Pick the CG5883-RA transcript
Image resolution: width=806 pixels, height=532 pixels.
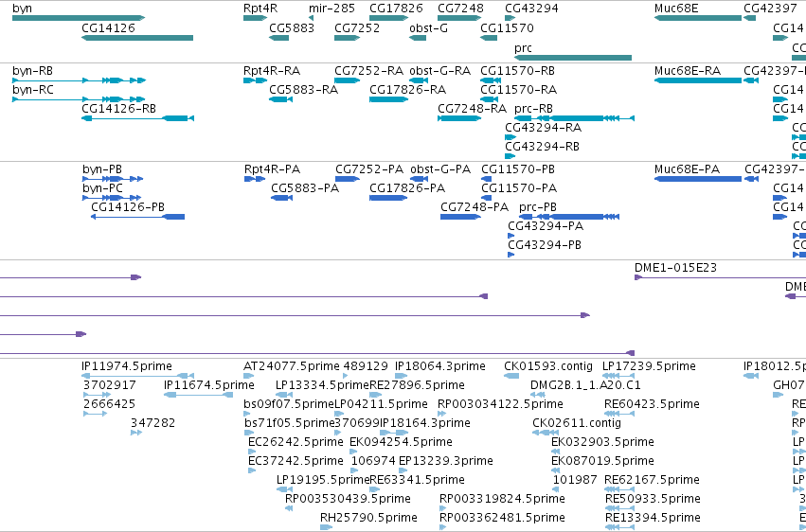(281, 99)
